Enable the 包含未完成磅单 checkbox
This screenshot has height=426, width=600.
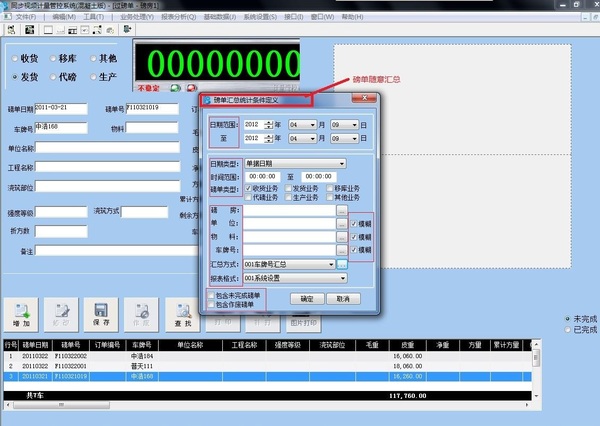[x=211, y=295]
